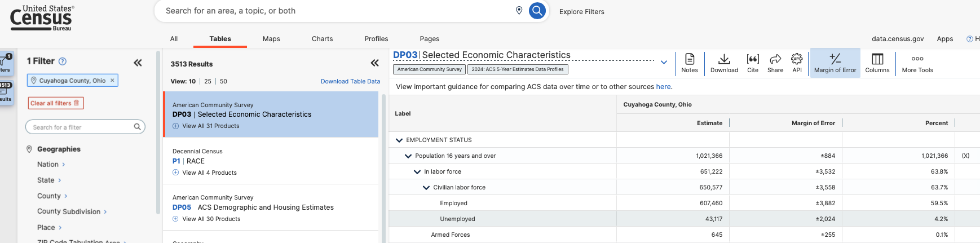The height and width of the screenshot is (243, 980).
Task: Click the Geographies section heading
Action: [x=59, y=149]
